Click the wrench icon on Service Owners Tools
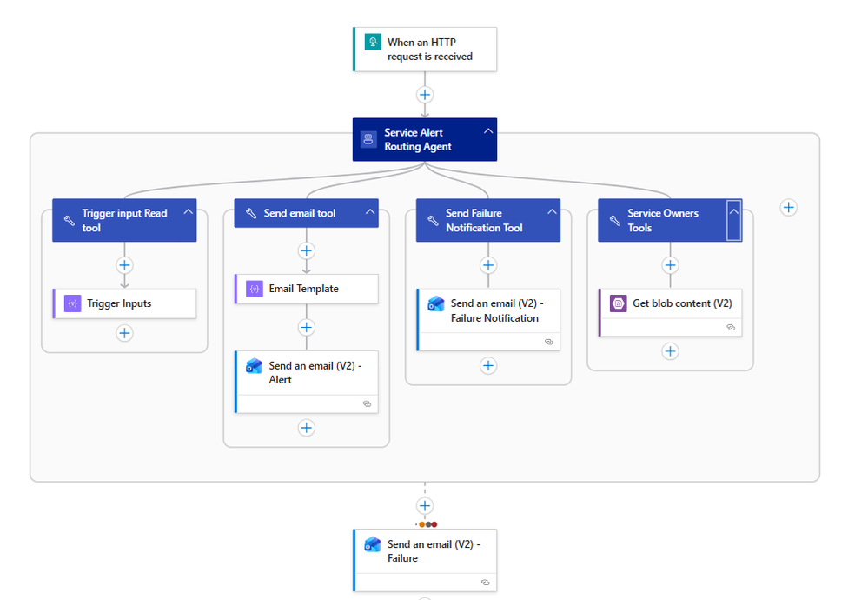Screen dimensions: 868x600 pyautogui.click(x=615, y=221)
